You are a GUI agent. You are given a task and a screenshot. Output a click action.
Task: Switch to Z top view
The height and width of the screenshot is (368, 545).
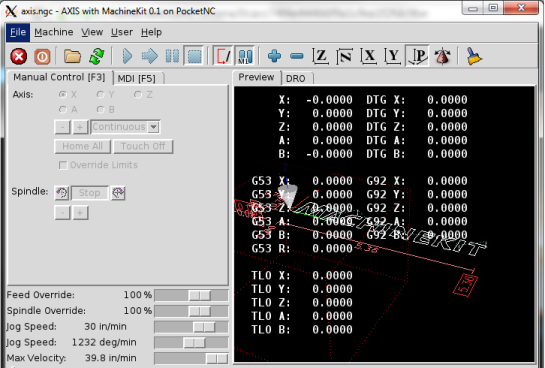point(320,56)
